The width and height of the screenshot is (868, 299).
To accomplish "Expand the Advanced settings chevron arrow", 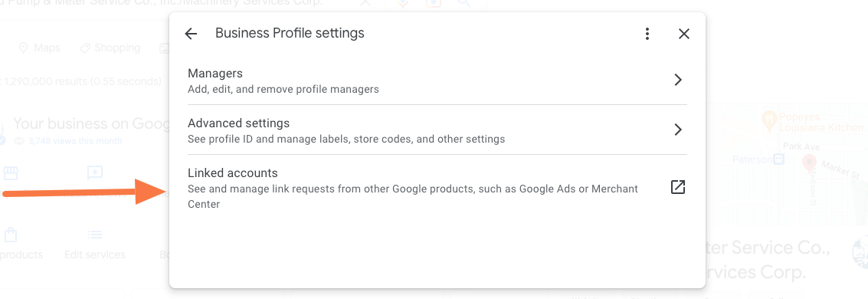I will click(678, 130).
